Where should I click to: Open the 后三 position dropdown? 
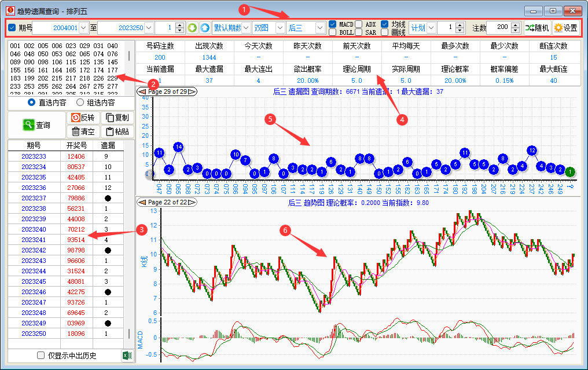320,28
